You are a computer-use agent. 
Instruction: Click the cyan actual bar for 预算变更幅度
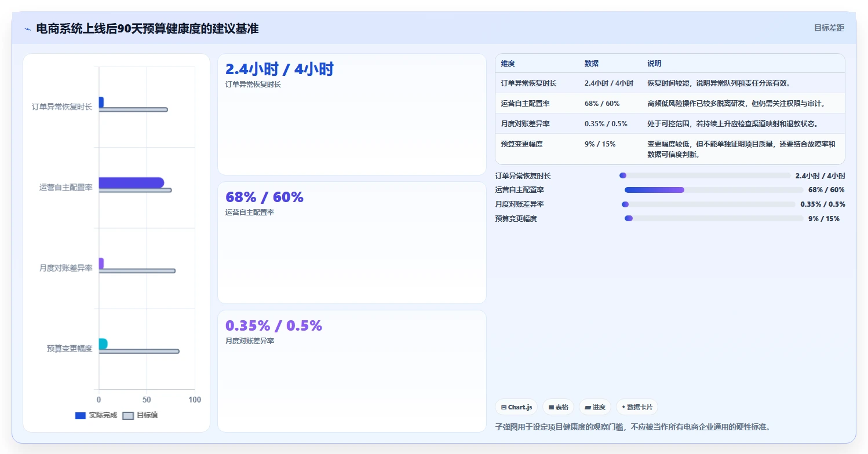coord(103,344)
